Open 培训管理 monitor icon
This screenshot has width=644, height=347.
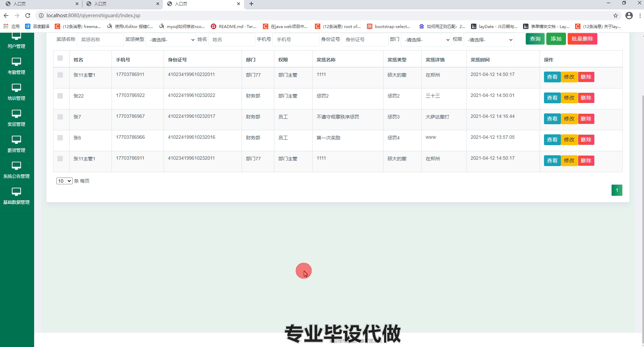(16, 88)
